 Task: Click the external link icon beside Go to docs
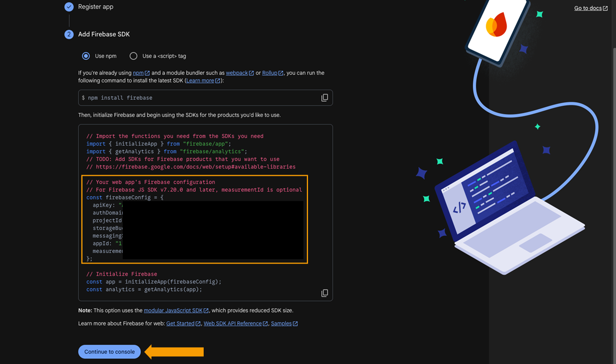coord(605,8)
